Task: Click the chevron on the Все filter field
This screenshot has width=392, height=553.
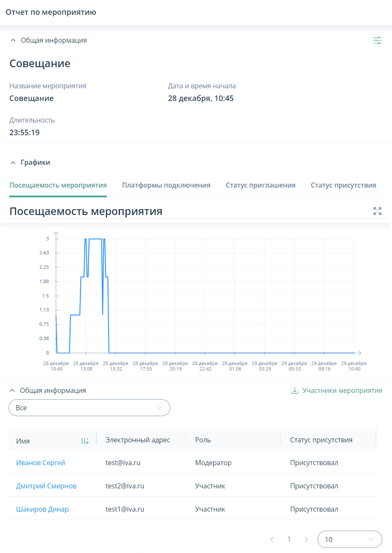Action: [160, 408]
